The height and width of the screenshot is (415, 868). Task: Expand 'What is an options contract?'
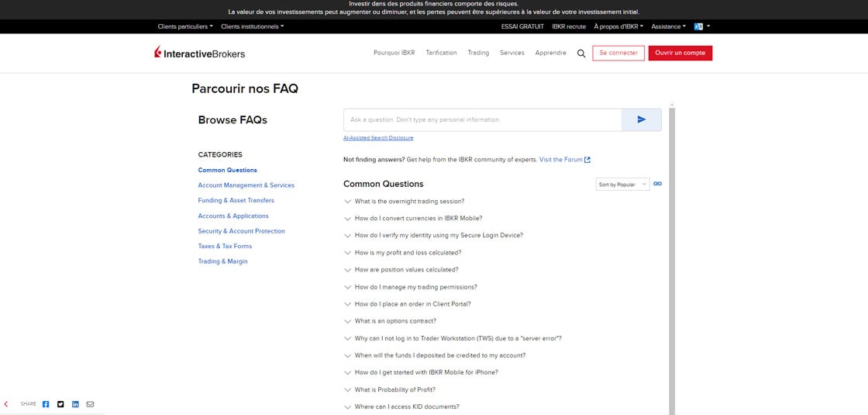pyautogui.click(x=390, y=321)
